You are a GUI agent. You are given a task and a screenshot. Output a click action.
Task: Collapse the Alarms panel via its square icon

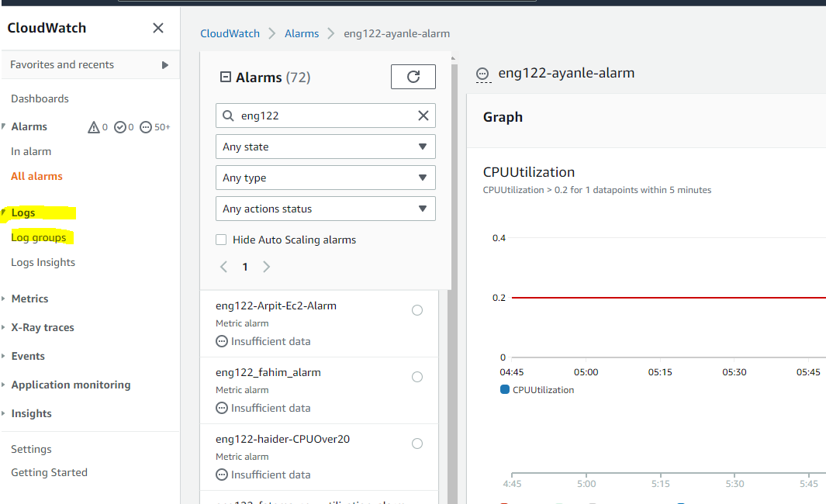224,76
